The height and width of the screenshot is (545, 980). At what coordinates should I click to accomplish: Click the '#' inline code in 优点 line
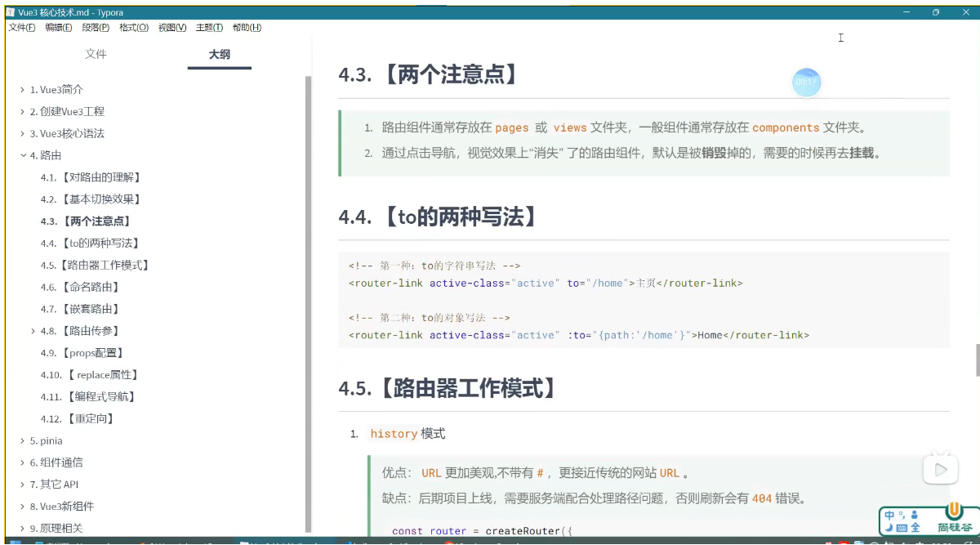(x=541, y=473)
